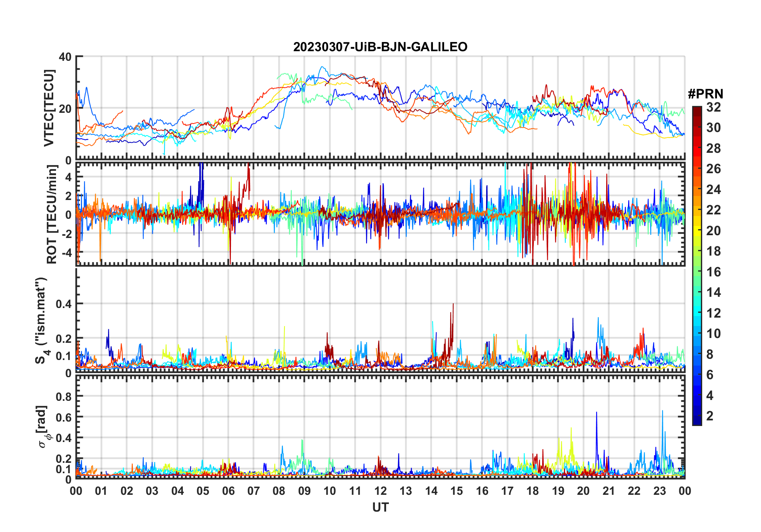Click colorbar tick label 24

tap(713, 189)
